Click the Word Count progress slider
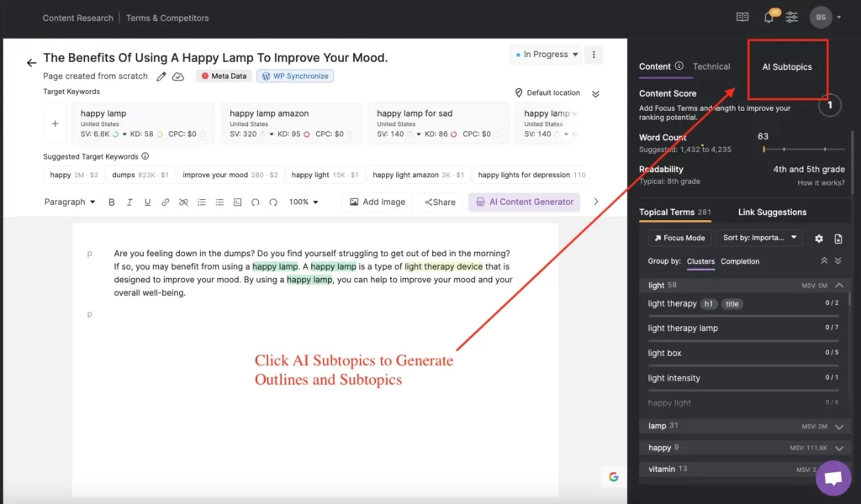861x504 pixels. click(803, 149)
